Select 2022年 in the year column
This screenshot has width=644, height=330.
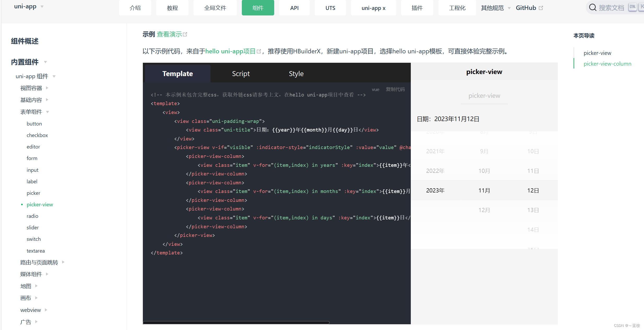point(435,171)
